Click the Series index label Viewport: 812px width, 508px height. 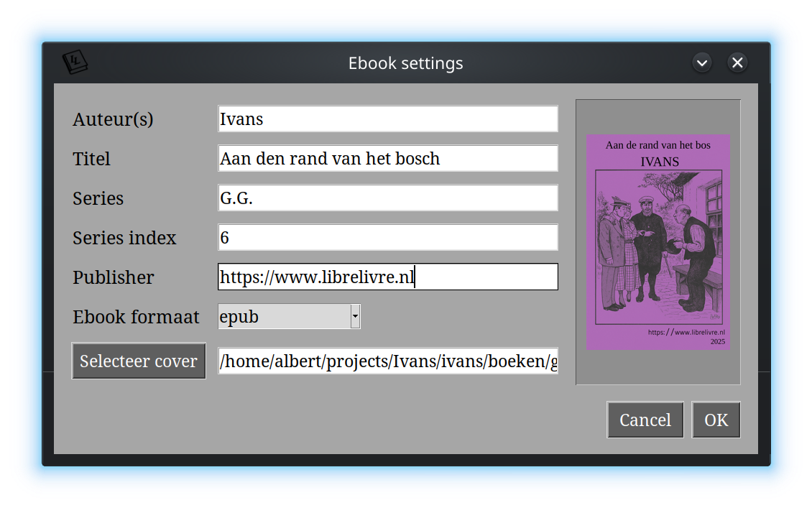pyautogui.click(x=124, y=238)
